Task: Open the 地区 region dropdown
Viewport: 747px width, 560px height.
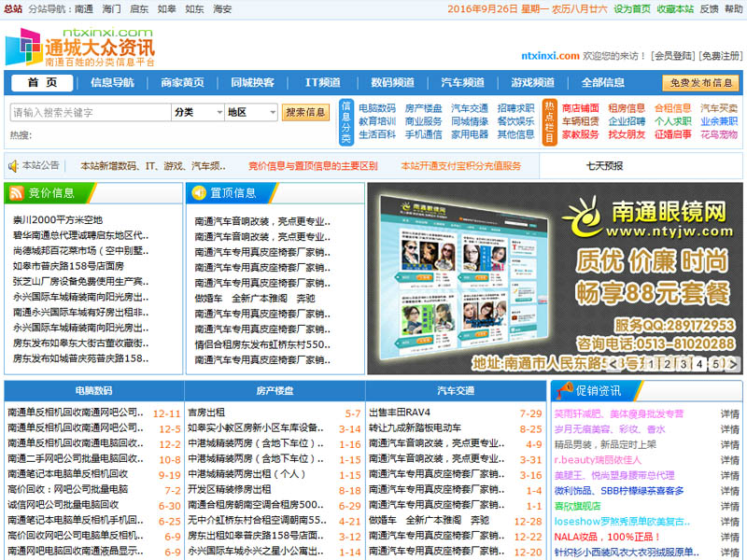Action: click(x=251, y=112)
